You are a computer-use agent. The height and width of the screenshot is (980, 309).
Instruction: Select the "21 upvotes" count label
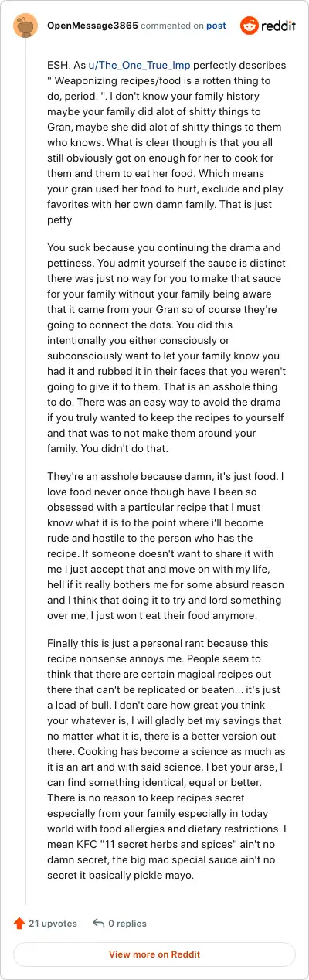tap(53, 924)
